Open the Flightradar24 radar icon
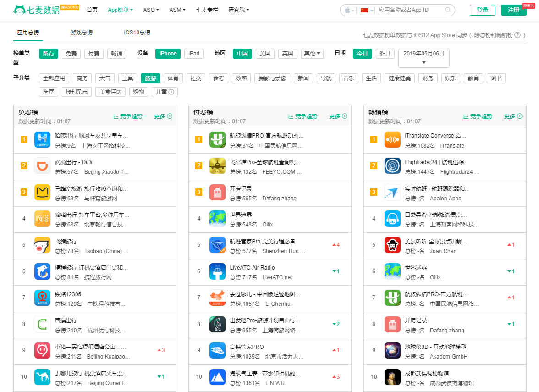Image resolution: width=539 pixels, height=392 pixels. point(392,166)
